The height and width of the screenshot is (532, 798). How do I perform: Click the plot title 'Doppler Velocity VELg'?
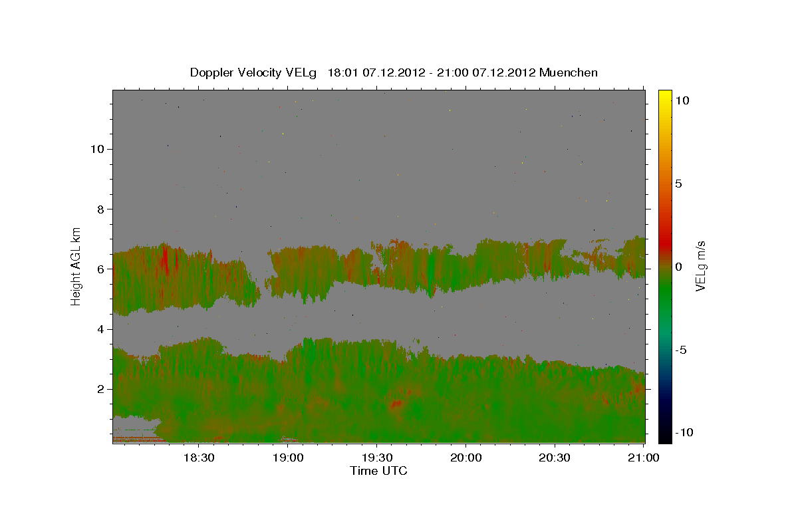pos(253,72)
